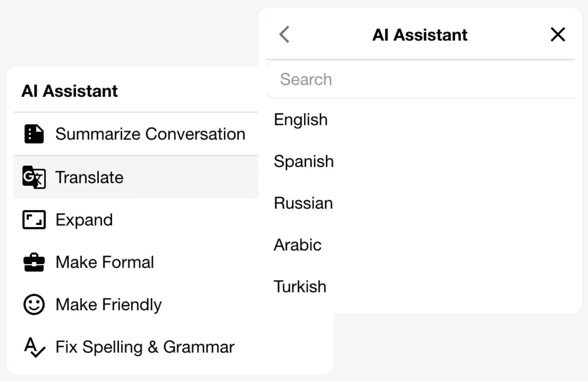Choose Spanish from the language list
588x381 pixels.
pos(304,162)
